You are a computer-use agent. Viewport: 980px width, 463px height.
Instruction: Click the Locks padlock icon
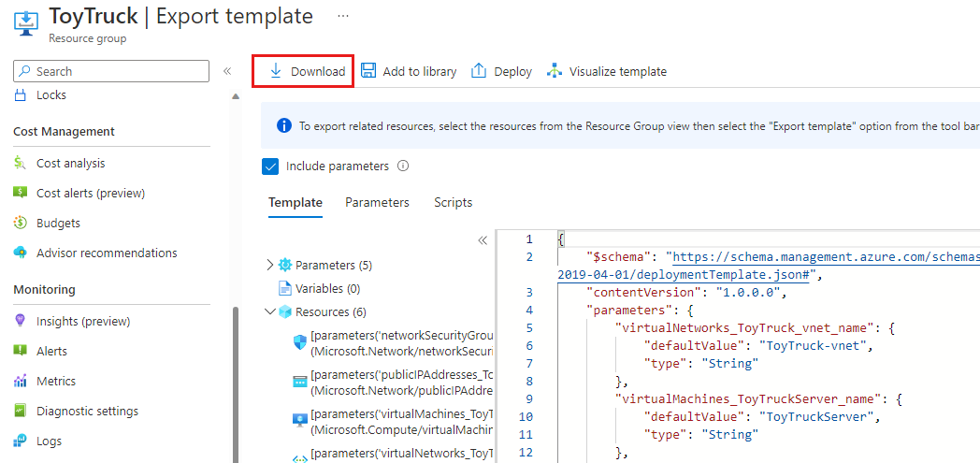point(21,95)
